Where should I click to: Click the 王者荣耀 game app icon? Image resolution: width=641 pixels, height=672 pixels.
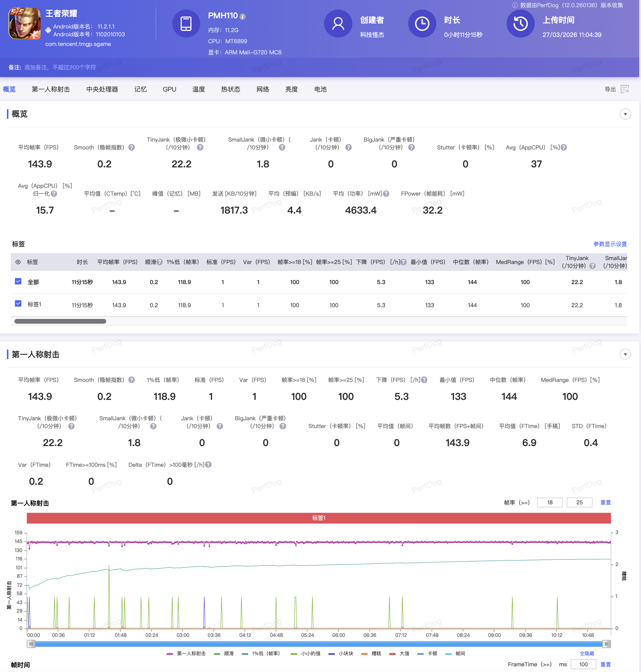pyautogui.click(x=24, y=24)
